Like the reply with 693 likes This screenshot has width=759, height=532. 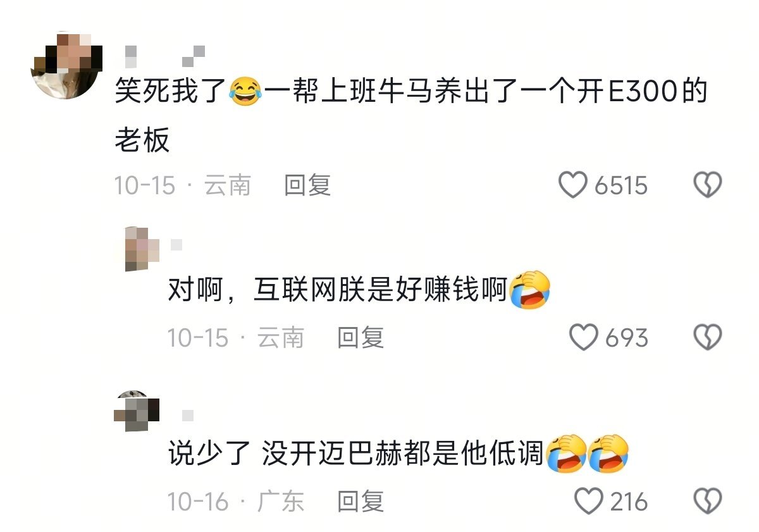(583, 337)
